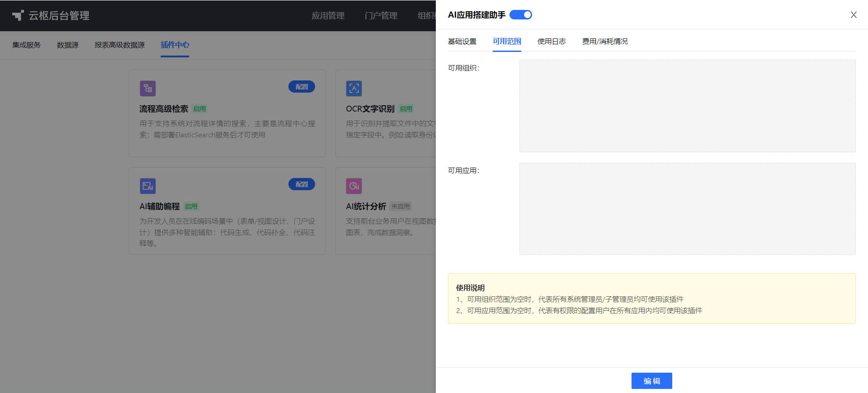Open 应用管理 in the top navigation
The height and width of the screenshot is (393, 868).
(x=328, y=16)
